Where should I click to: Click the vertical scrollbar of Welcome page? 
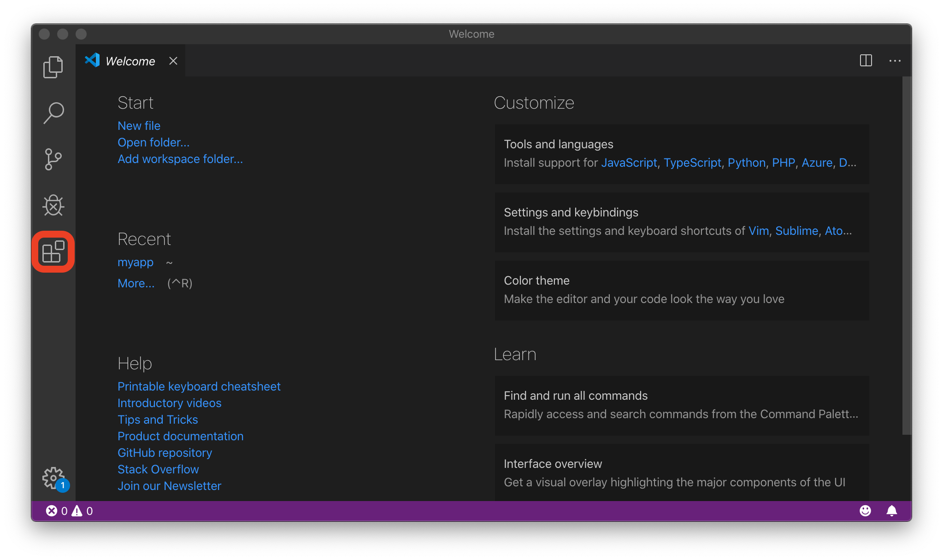point(906,256)
